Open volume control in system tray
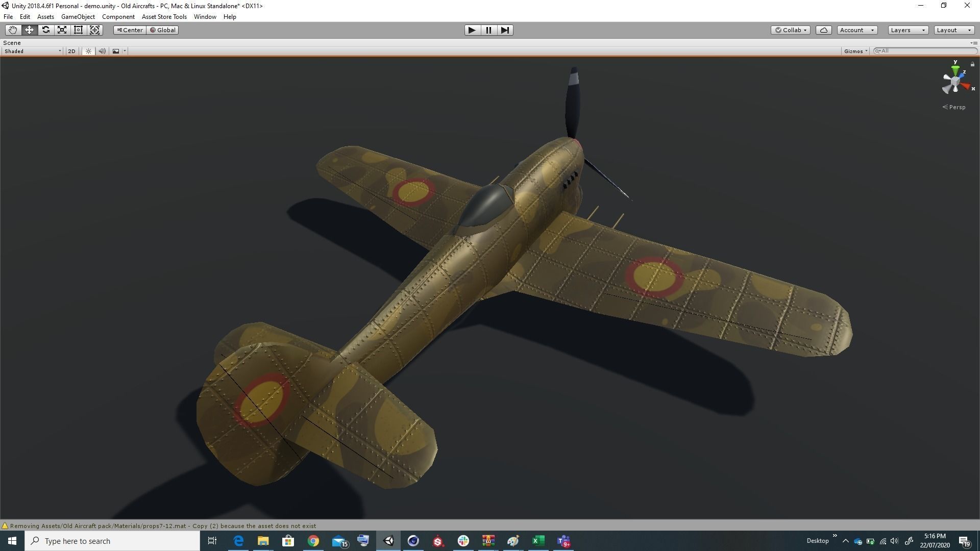Image resolution: width=980 pixels, height=551 pixels. coord(895,541)
